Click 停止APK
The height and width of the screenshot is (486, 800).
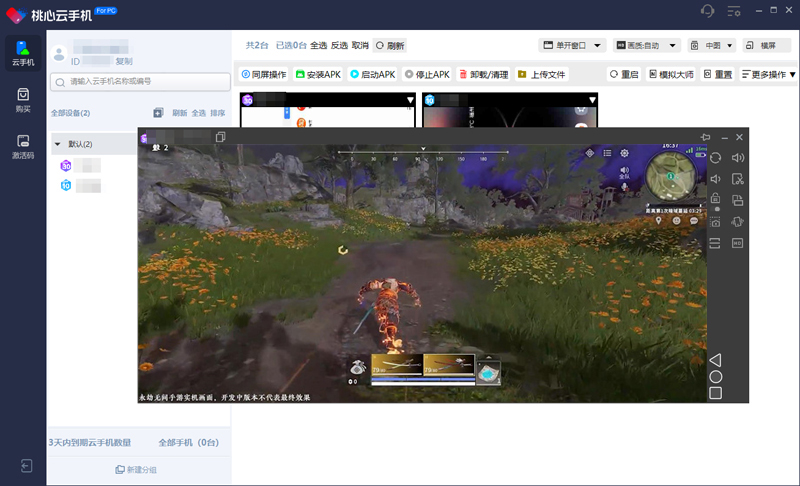coord(427,74)
